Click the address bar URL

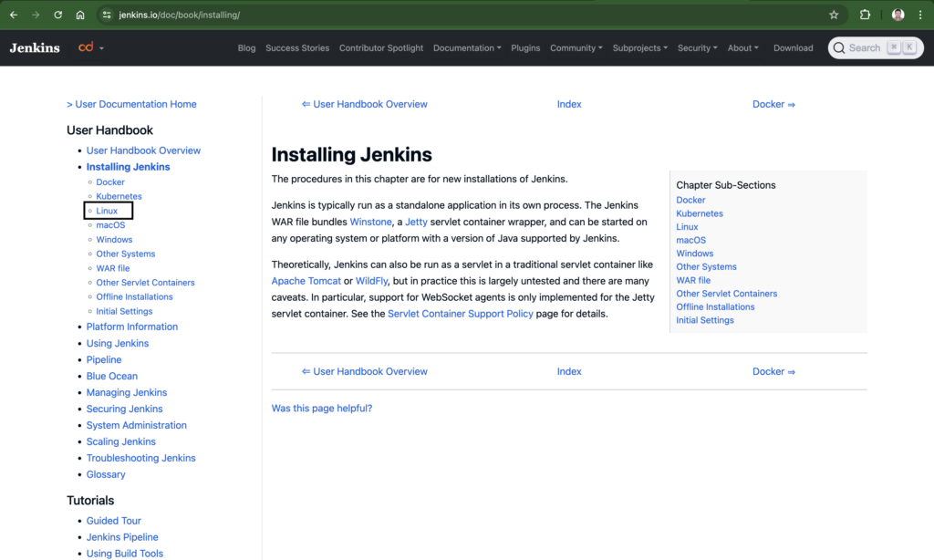point(180,15)
